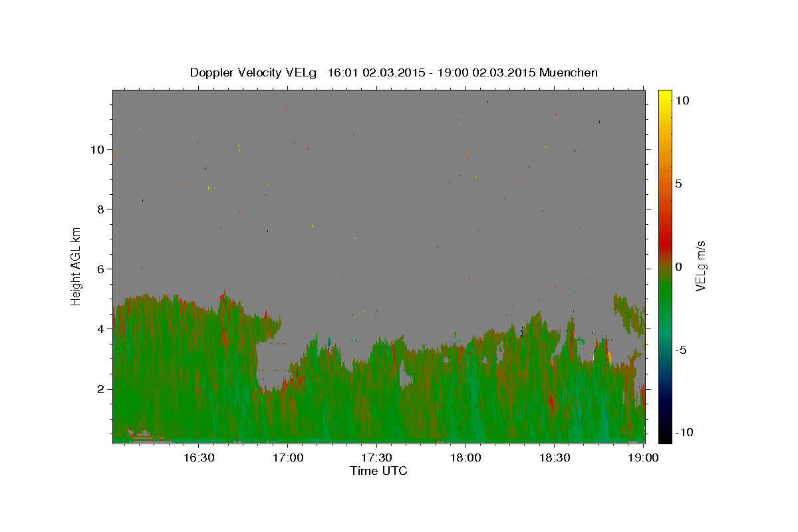Click the '18:00' time tick label
798x532 pixels.
(x=465, y=458)
